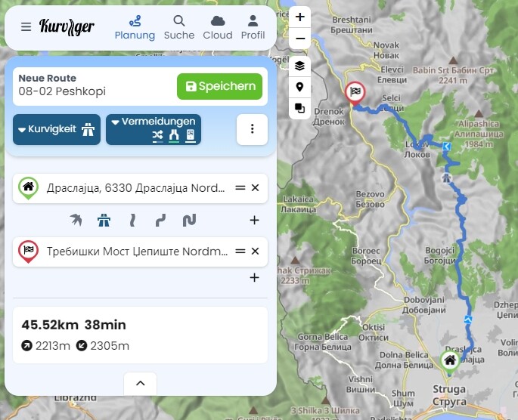Remove the Требишки Мост destination waypoint
518x420 pixels.
pos(255,252)
